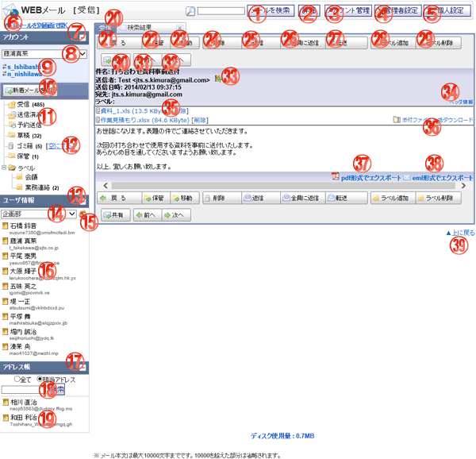Collapse the ラベル folder tree node
476x459 pixels.
coord(4,168)
